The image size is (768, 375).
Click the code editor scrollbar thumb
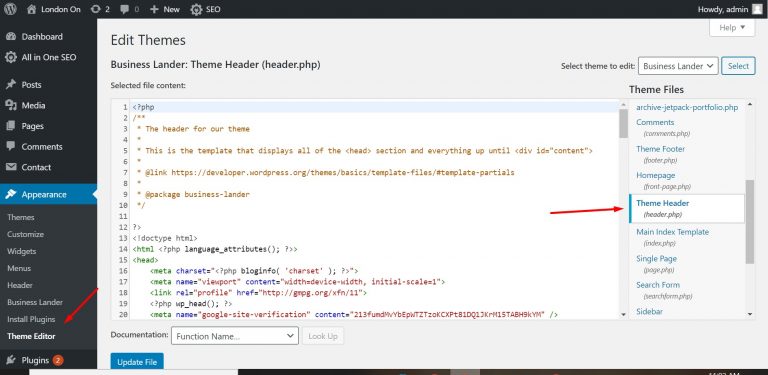point(623,123)
